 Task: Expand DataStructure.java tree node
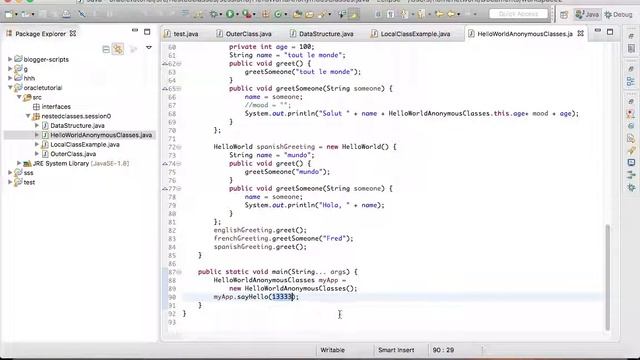(x=37, y=125)
